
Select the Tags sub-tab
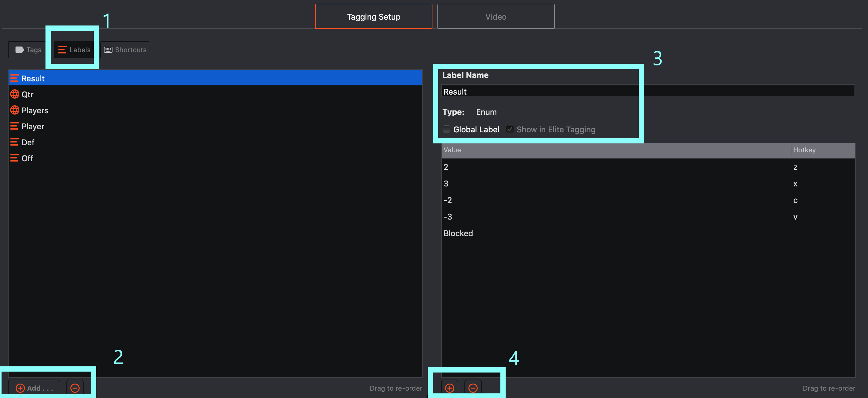point(28,50)
